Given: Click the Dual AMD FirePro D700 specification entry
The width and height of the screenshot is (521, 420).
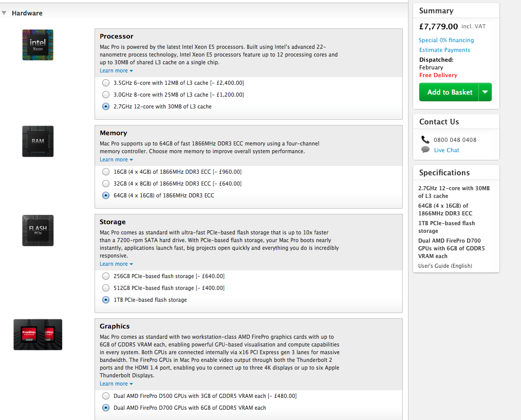Looking at the screenshot, I should click(x=451, y=248).
